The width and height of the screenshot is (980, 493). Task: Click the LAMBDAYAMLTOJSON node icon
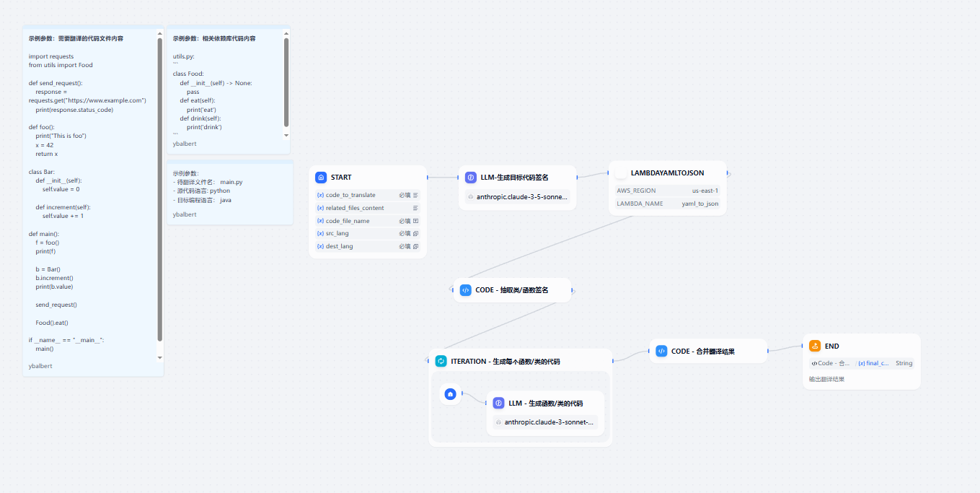point(621,173)
